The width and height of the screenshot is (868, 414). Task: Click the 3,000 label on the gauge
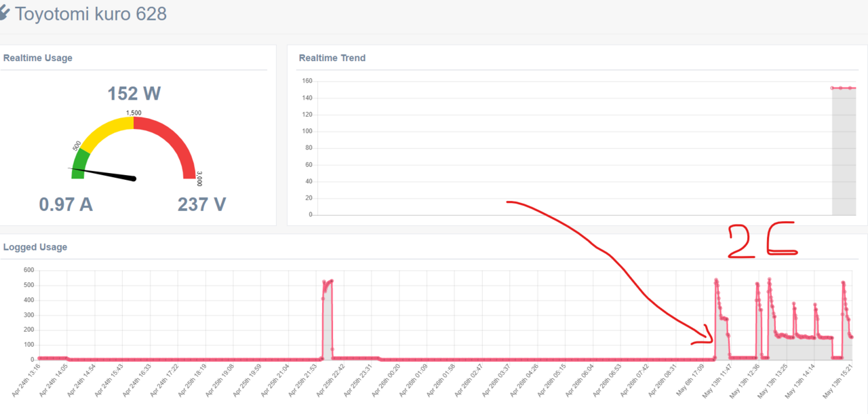click(199, 178)
